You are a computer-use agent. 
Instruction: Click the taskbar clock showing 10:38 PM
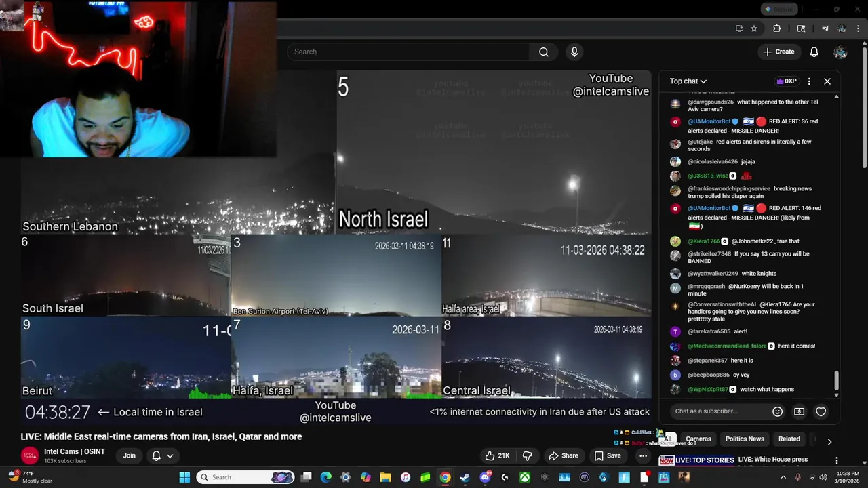click(x=847, y=477)
